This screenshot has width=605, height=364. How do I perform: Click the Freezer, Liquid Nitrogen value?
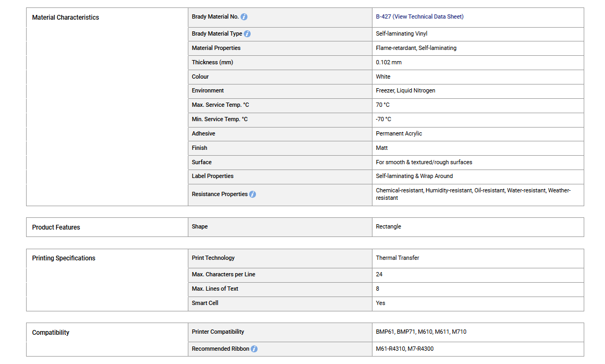(405, 90)
